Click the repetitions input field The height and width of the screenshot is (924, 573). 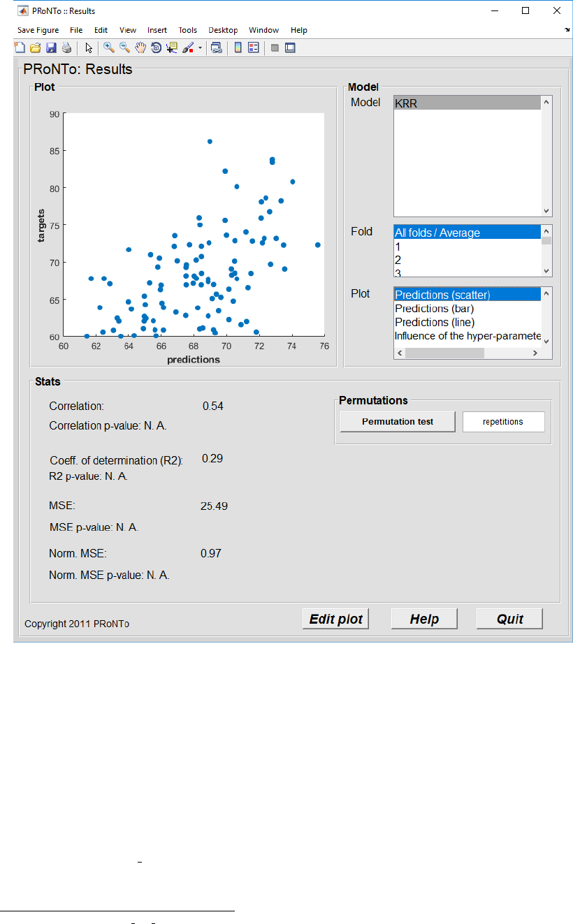click(503, 422)
